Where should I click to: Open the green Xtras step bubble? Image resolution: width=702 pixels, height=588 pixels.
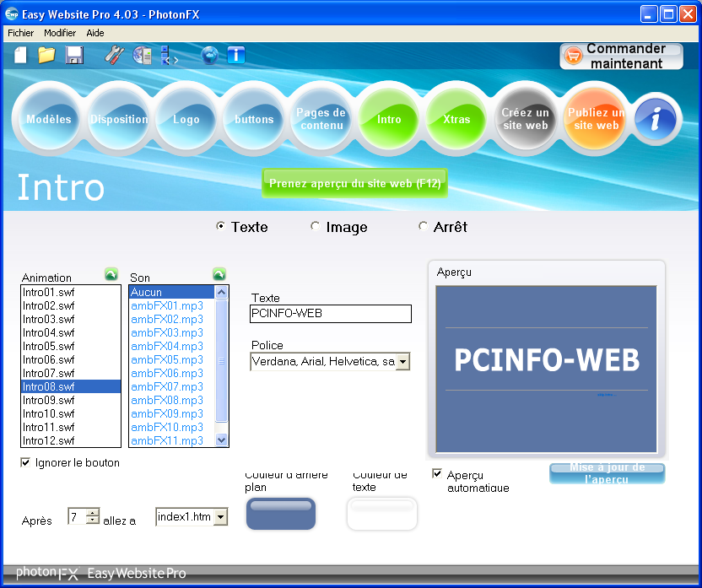click(x=456, y=119)
